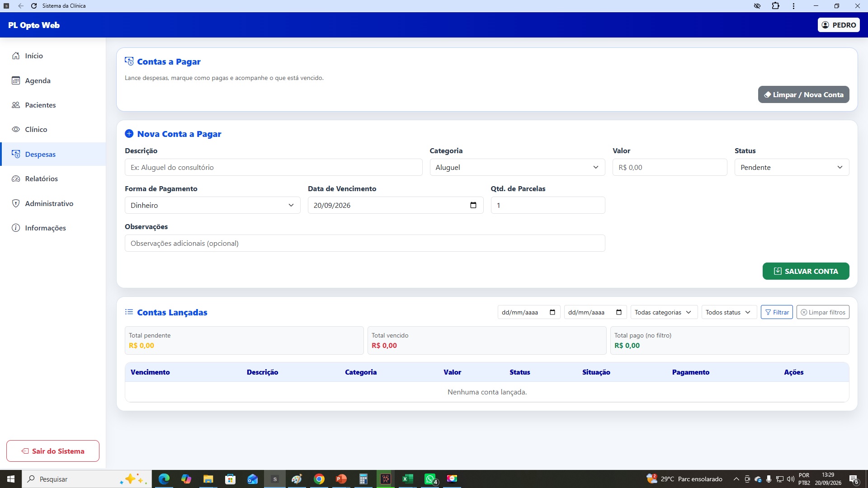Click Limpar / Nova Conta button
The height and width of the screenshot is (488, 868).
(803, 94)
